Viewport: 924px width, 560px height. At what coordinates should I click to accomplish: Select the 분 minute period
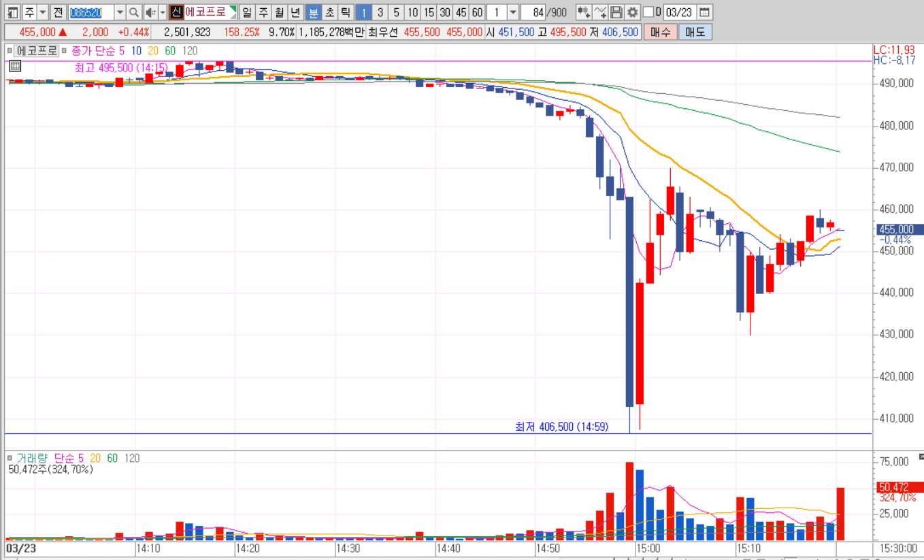(x=313, y=12)
